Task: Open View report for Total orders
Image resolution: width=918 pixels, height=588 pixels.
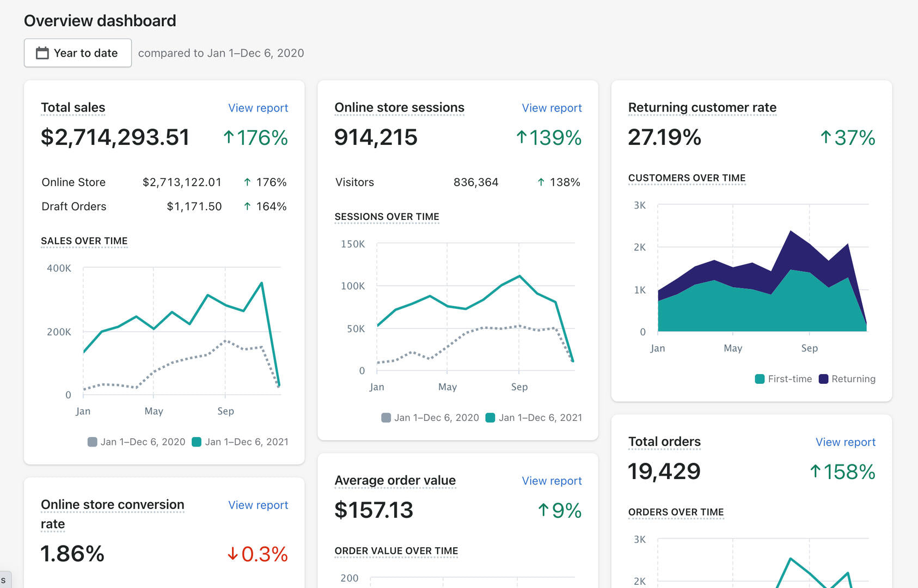Action: pos(845,442)
